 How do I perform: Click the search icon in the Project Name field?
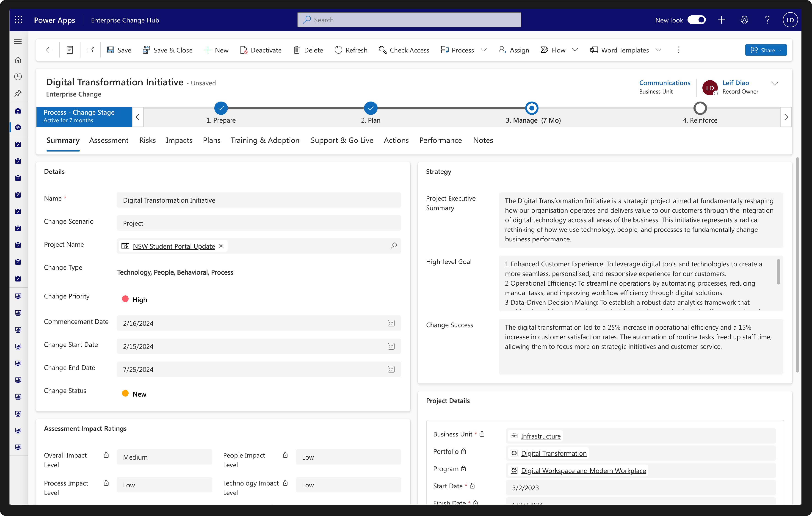pos(393,246)
